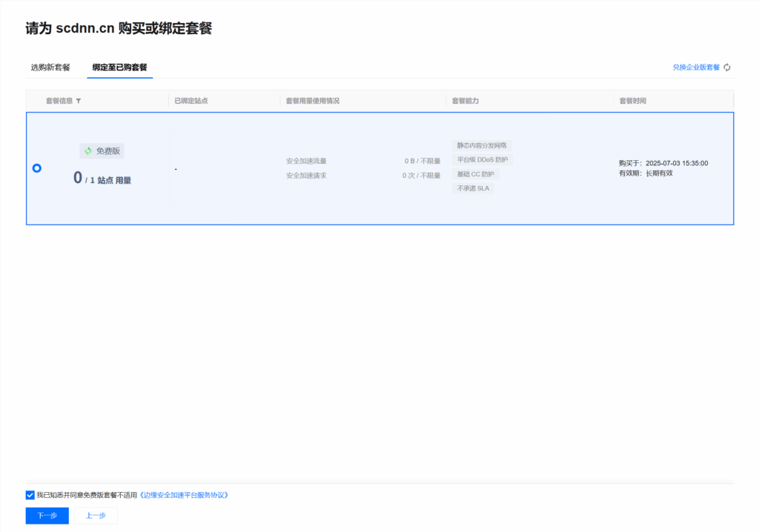759x532 pixels.
Task: Open the 边缘安全加速平台服务协议 link
Action: 184,495
